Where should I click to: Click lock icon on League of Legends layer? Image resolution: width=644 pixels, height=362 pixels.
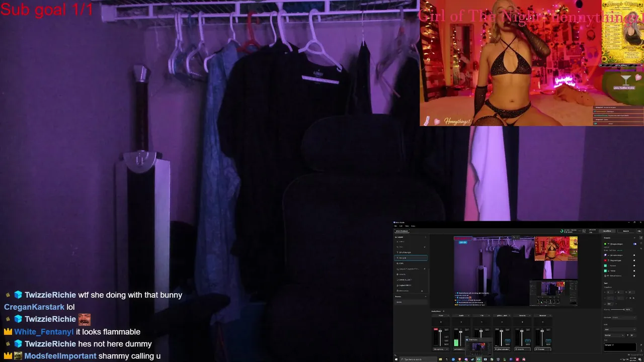coord(425,269)
